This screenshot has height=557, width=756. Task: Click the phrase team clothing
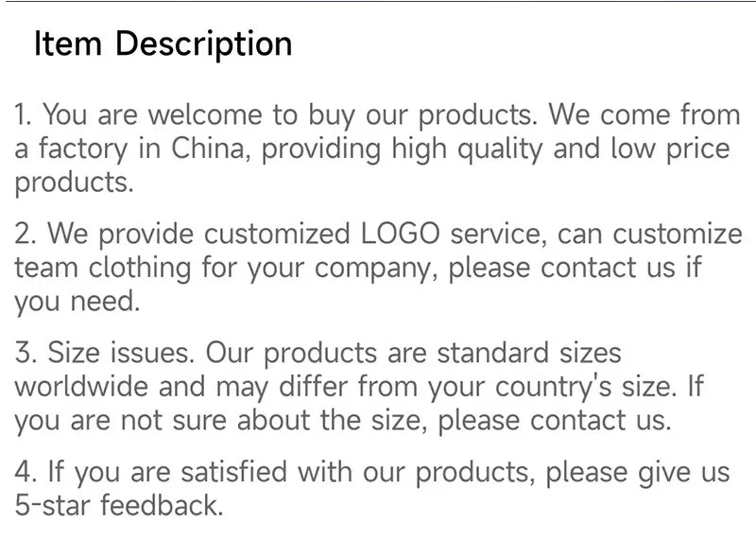pyautogui.click(x=103, y=269)
